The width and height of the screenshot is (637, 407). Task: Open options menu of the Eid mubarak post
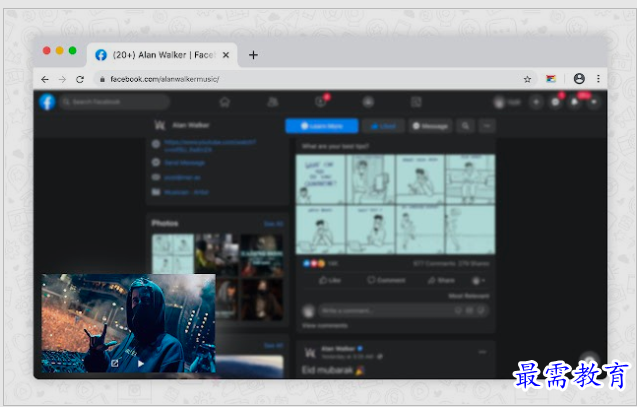pyautogui.click(x=482, y=352)
